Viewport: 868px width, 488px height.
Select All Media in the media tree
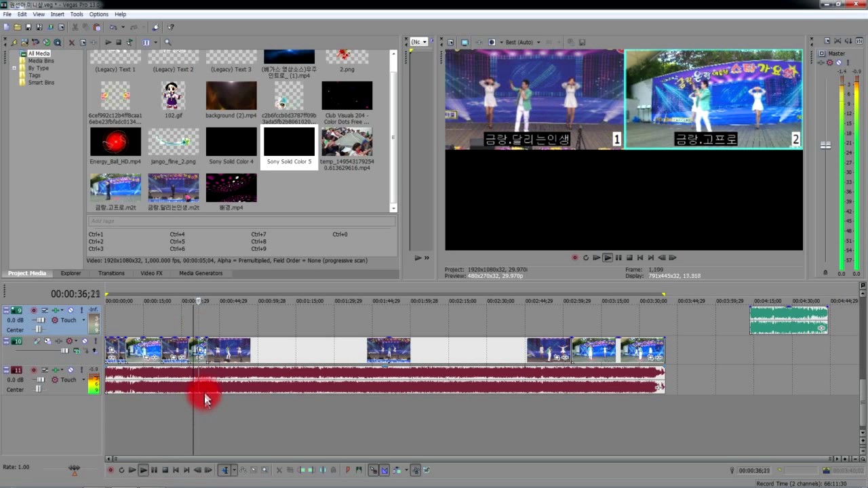39,54
